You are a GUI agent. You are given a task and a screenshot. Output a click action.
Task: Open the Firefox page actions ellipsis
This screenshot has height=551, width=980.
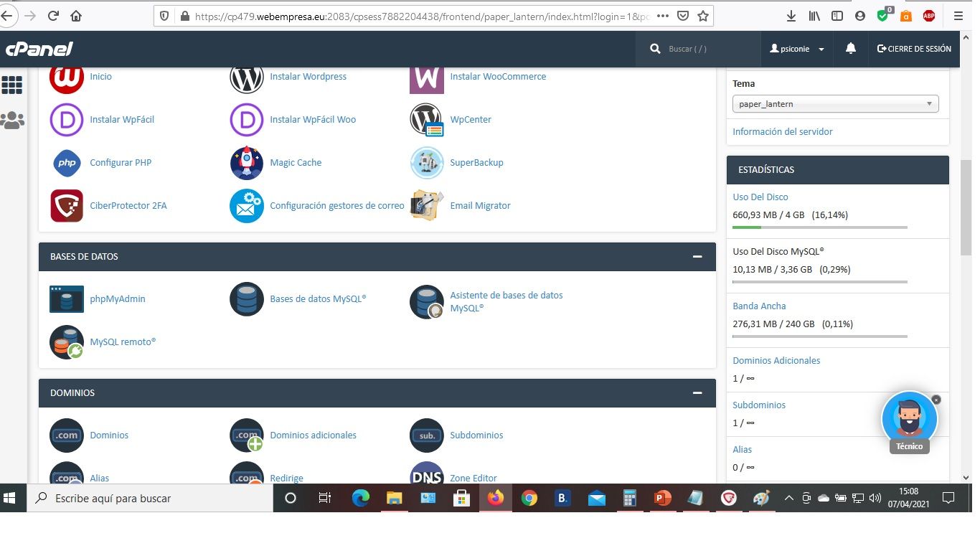pos(664,16)
